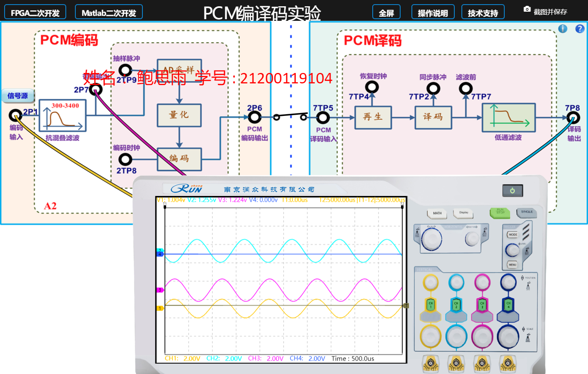Open FPGA二次开发 tab
This screenshot has height=374, width=588.
tap(35, 13)
